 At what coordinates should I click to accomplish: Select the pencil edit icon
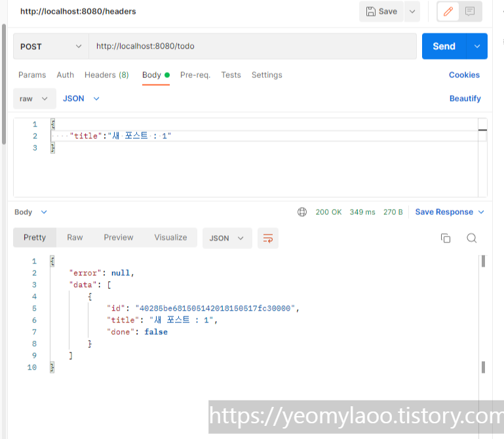448,12
